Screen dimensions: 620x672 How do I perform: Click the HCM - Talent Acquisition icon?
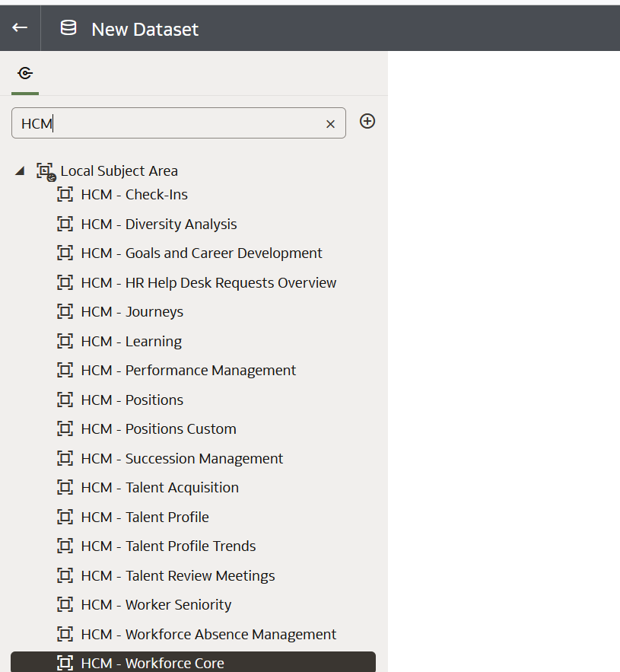coord(65,487)
